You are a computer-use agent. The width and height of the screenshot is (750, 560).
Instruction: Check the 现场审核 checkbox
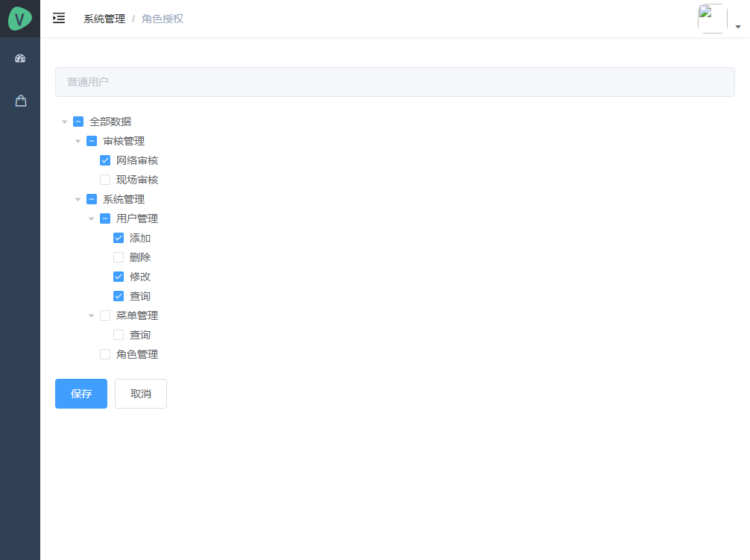tap(105, 180)
